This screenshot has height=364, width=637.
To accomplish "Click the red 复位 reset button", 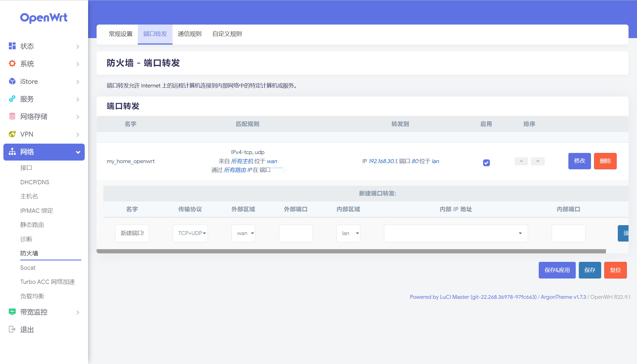I will [615, 270].
